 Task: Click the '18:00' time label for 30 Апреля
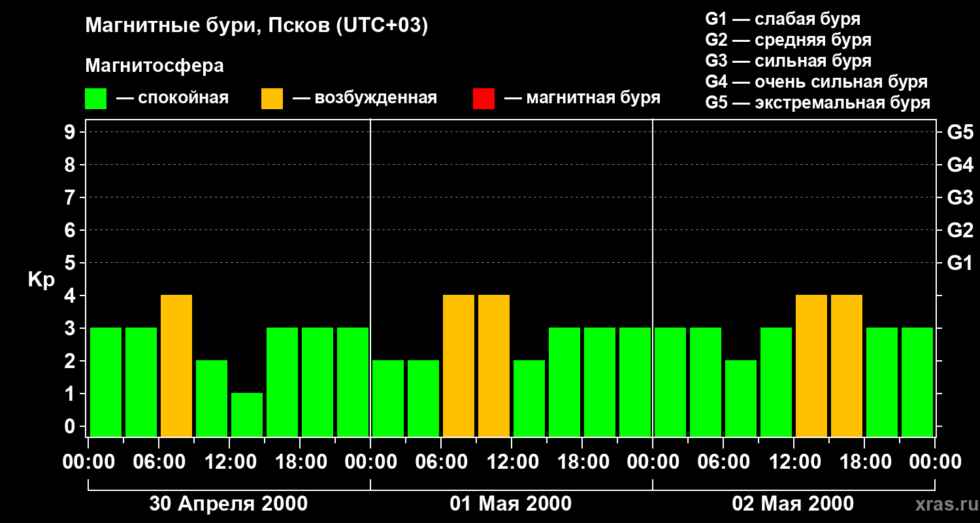pos(300,462)
